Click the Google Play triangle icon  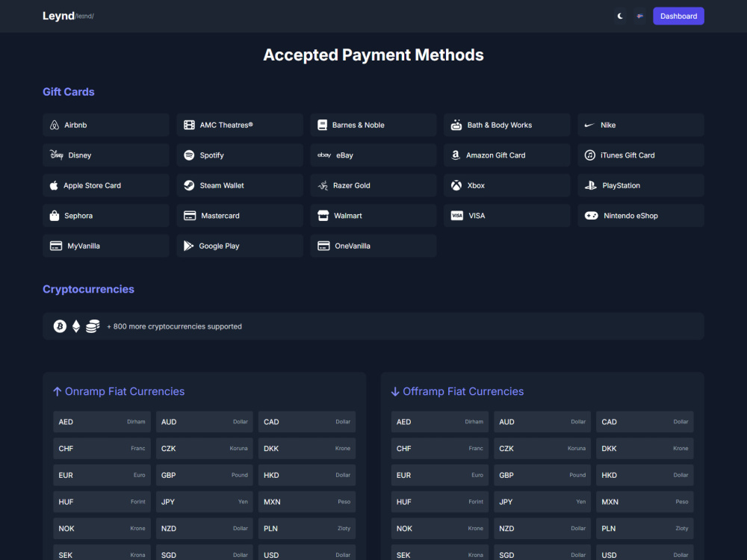click(x=189, y=246)
